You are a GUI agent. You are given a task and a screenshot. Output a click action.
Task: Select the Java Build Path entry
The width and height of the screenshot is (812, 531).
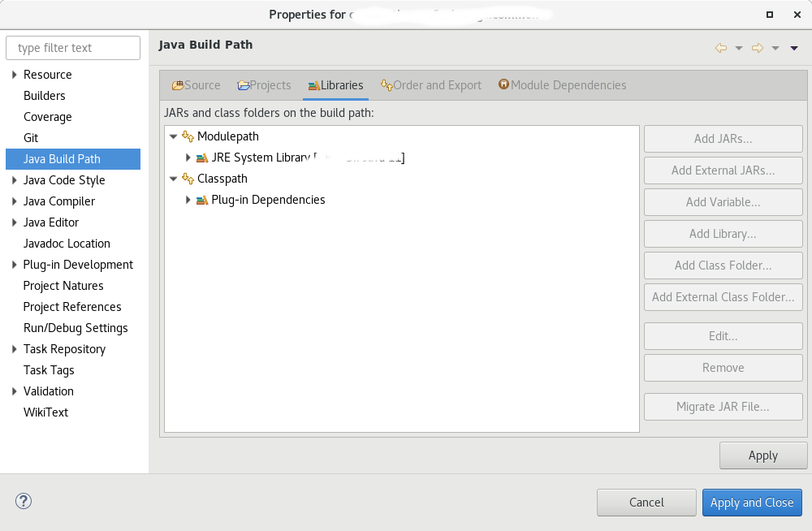pos(73,159)
